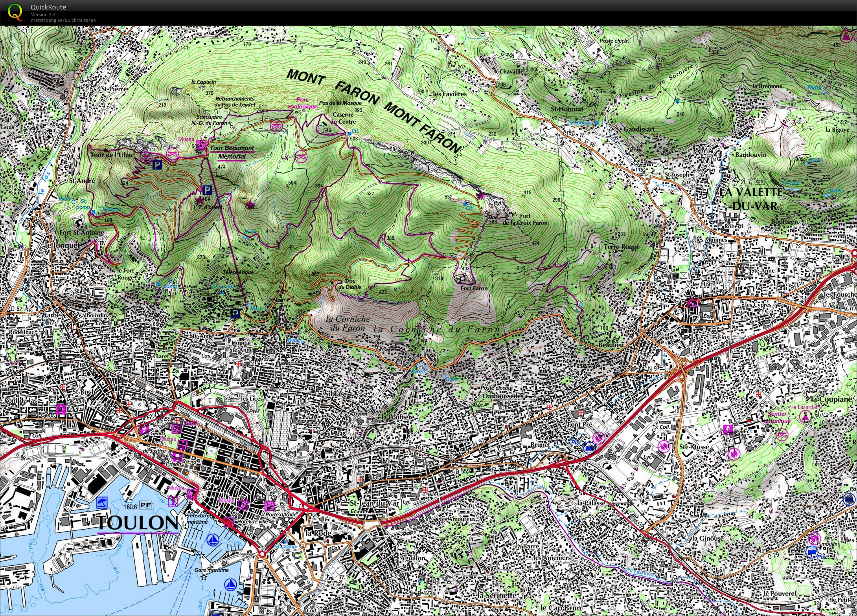Image resolution: width=857 pixels, height=616 pixels.
Task: Click the parking icon beside Tour de l'Ubac
Action: pyautogui.click(x=157, y=165)
